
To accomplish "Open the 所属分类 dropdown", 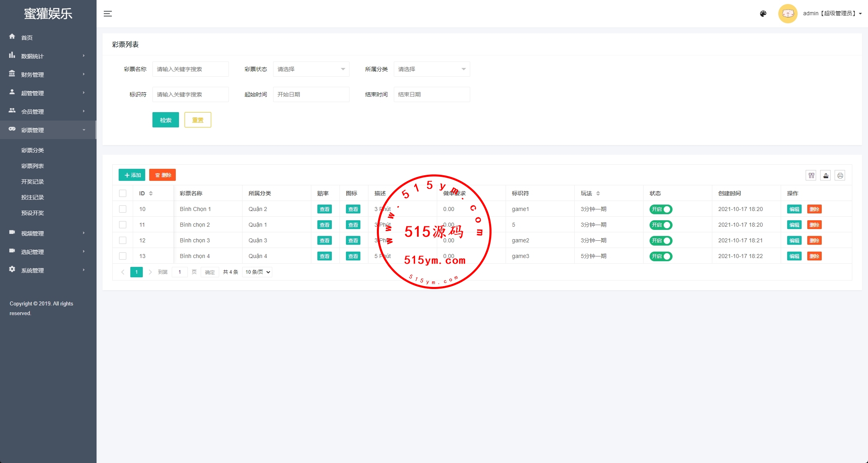I will click(x=432, y=69).
